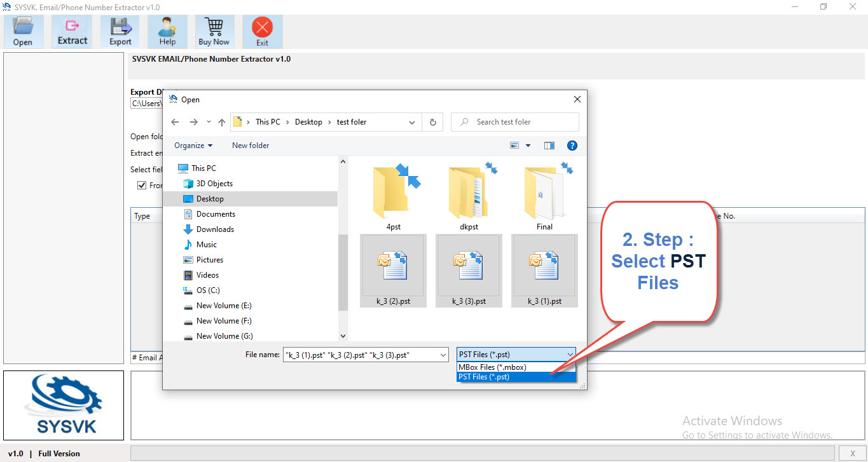This screenshot has width=868, height=462.
Task: Open the dkpst folder
Action: (x=469, y=196)
